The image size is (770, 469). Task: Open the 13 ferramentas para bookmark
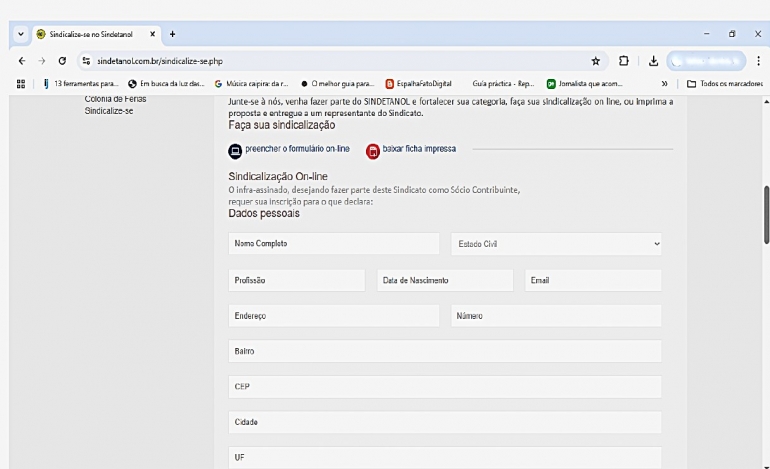[x=81, y=84]
